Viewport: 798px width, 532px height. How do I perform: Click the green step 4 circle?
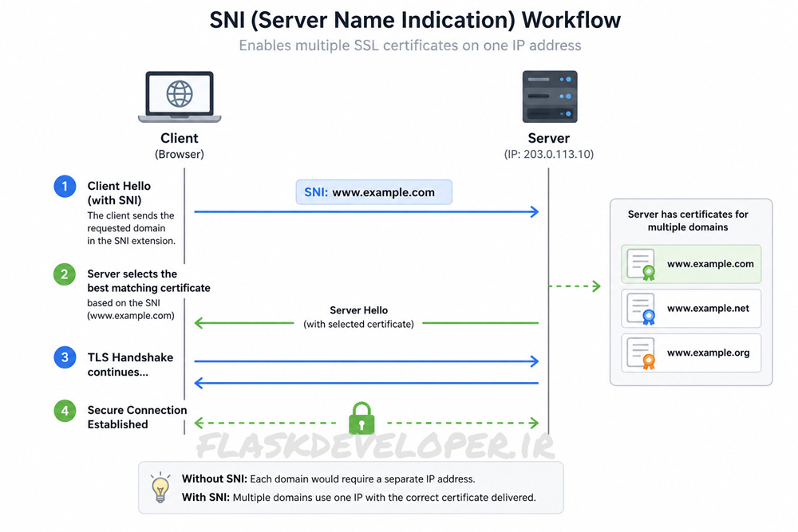click(x=65, y=411)
